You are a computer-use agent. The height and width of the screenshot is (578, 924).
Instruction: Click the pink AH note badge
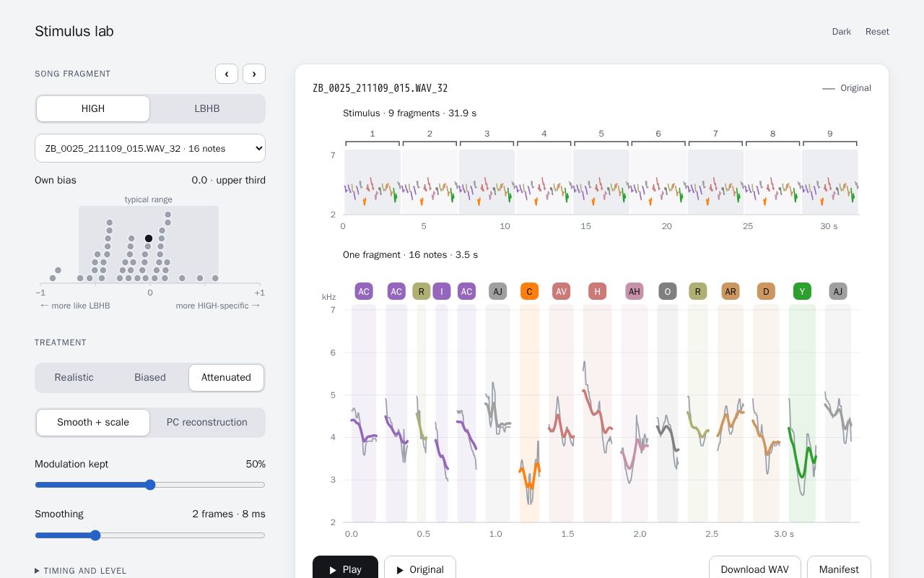point(634,291)
